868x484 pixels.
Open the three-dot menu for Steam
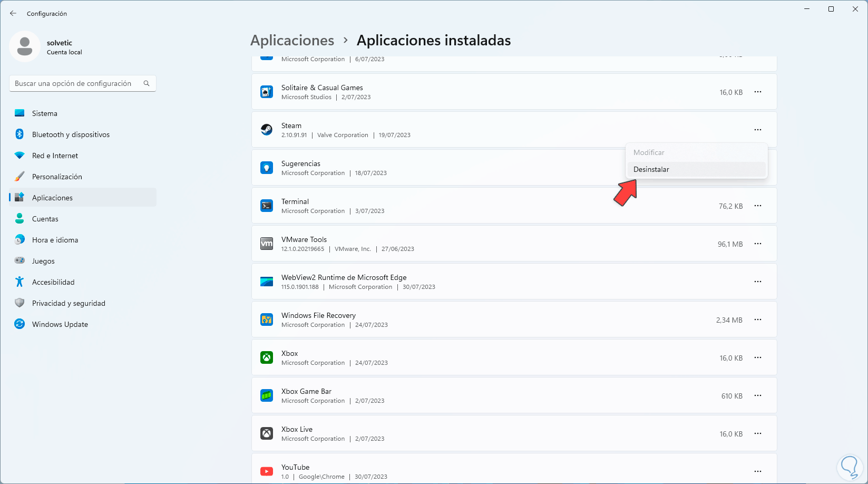click(x=758, y=130)
